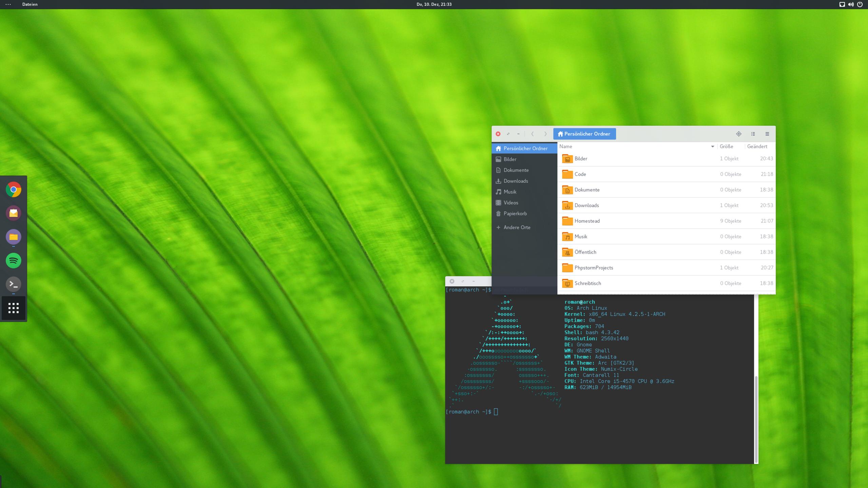Click the terminal vertical scrollbar
This screenshot has width=868, height=488.
point(756,419)
